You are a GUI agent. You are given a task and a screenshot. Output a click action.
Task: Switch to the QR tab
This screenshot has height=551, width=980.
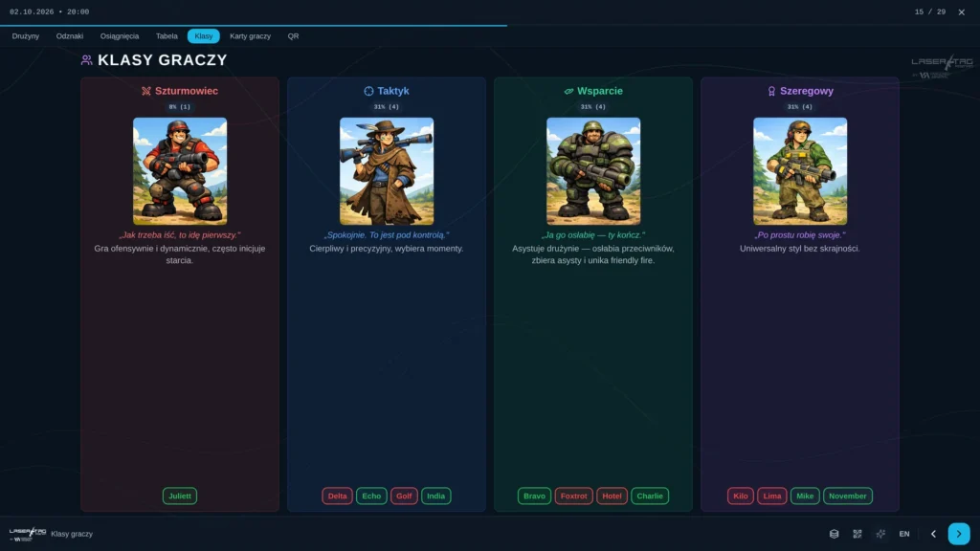[293, 36]
